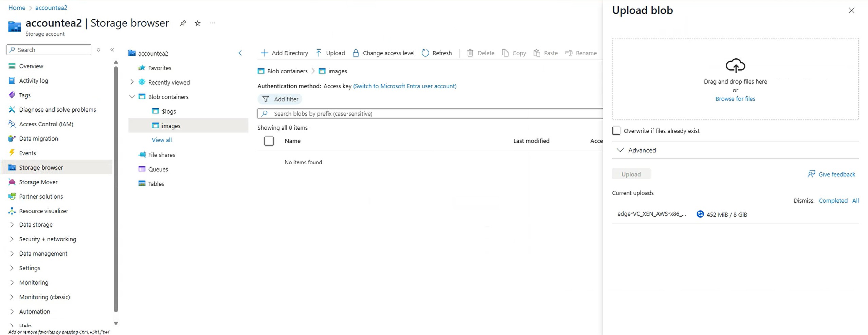The image size is (868, 335).
Task: Open Data migration
Action: click(x=38, y=138)
